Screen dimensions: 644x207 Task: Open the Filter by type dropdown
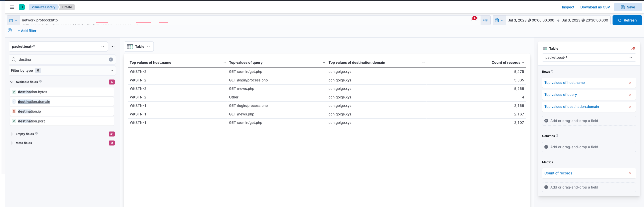pyautogui.click(x=62, y=70)
